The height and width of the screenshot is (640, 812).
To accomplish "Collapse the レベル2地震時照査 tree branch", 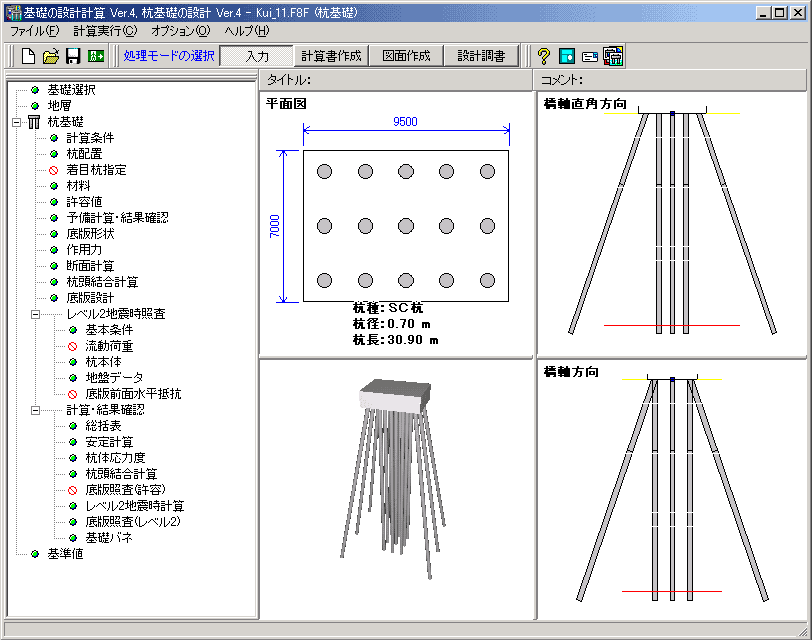I will tap(37, 314).
